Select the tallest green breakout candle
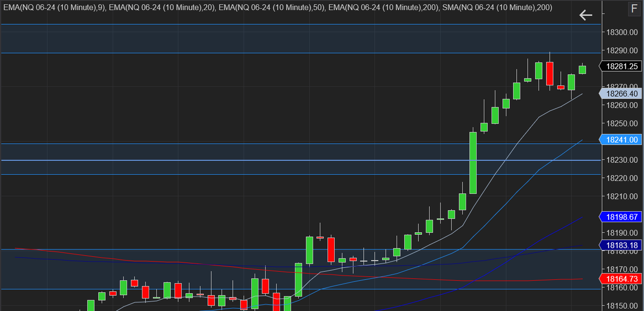 pyautogui.click(x=473, y=163)
